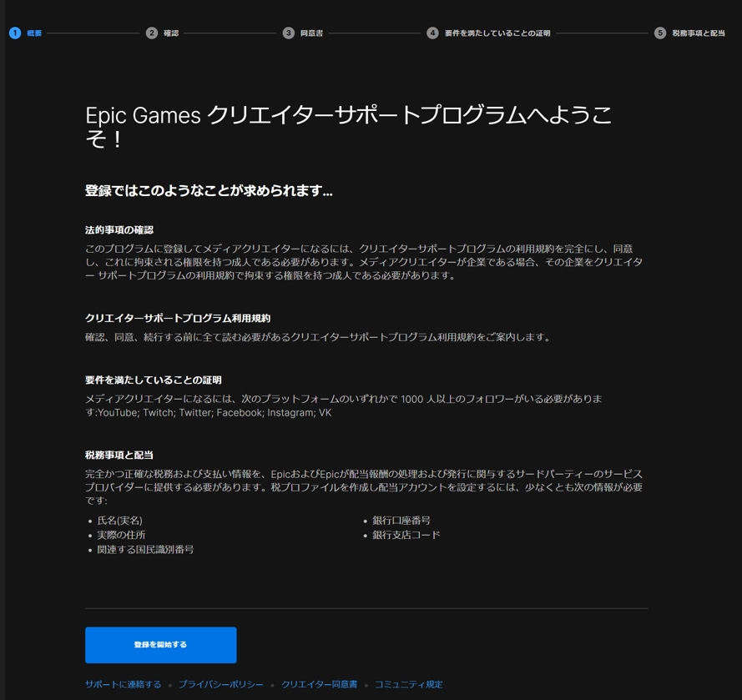Open the クリエイター同意書 link
Viewport: 742px width, 700px height.
click(320, 684)
